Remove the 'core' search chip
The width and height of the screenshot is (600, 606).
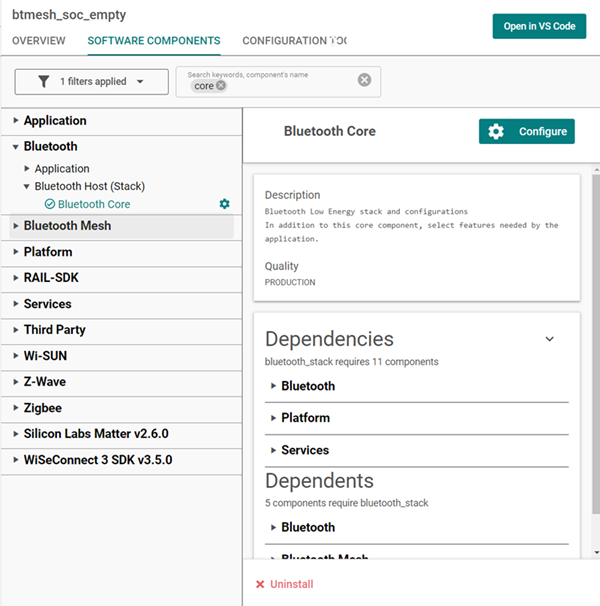(221, 86)
